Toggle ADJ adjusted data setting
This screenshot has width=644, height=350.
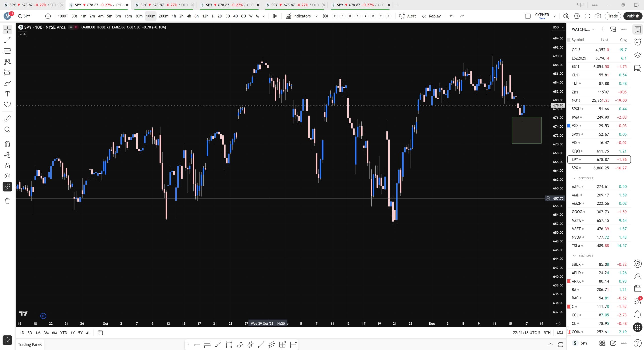[x=559, y=333]
